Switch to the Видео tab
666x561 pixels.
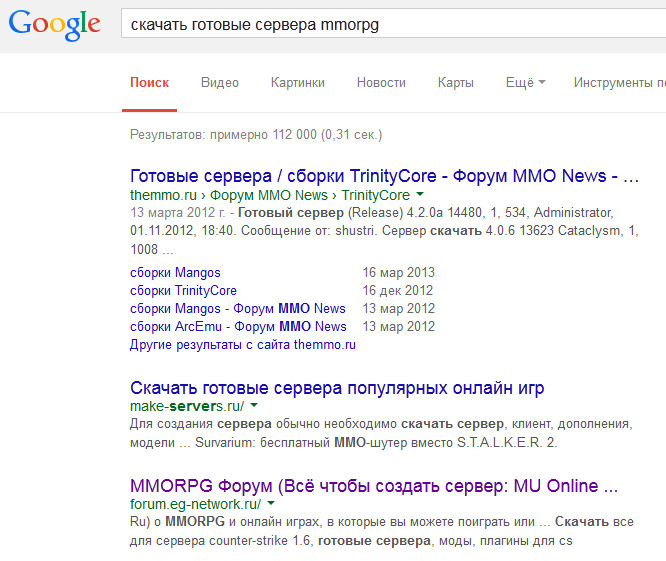[x=220, y=82]
